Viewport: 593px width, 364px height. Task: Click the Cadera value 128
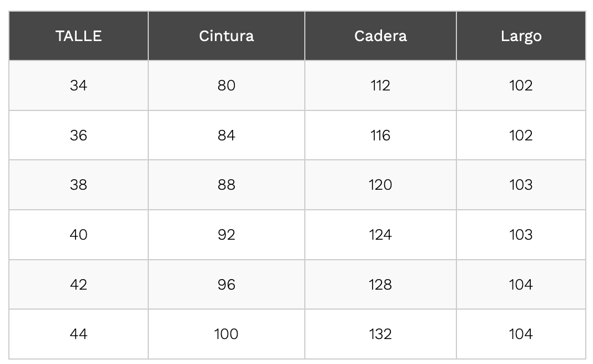[380, 284]
